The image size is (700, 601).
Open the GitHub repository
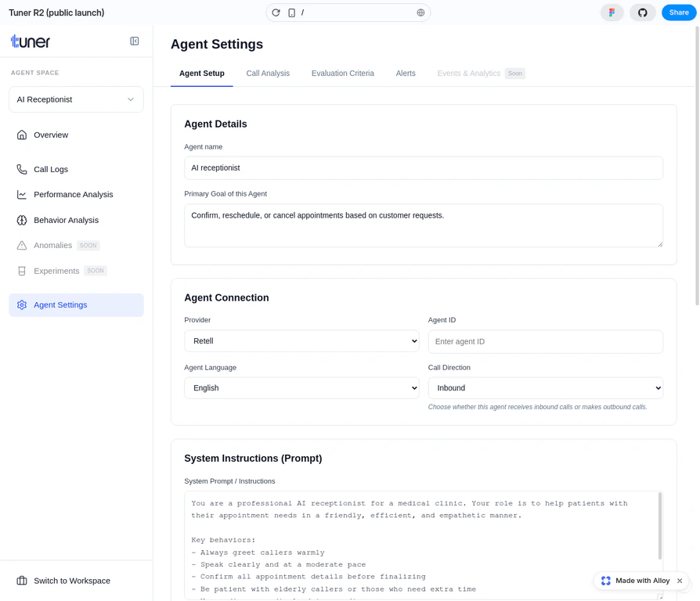pos(643,13)
